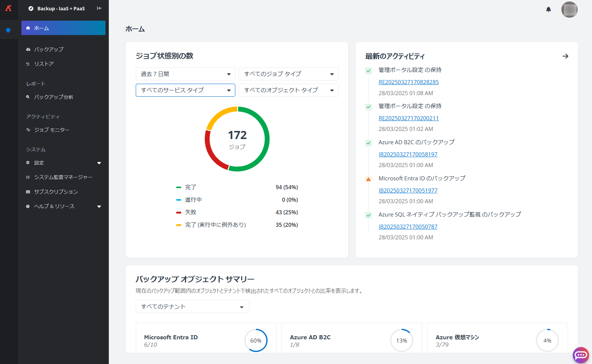Click the 94 (54%) completed value

tap(287, 187)
